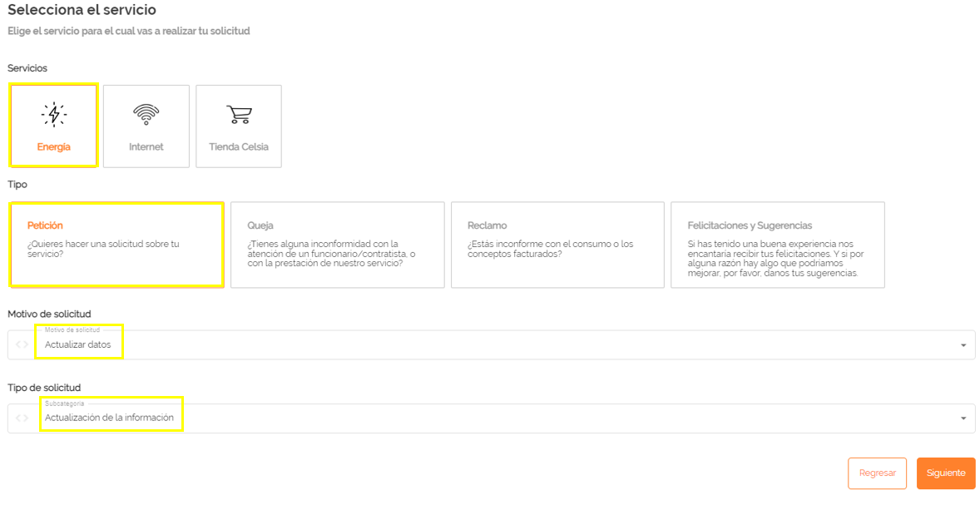Image resolution: width=980 pixels, height=505 pixels.
Task: Click the code icon beside Actualización de la información
Action: [22, 418]
